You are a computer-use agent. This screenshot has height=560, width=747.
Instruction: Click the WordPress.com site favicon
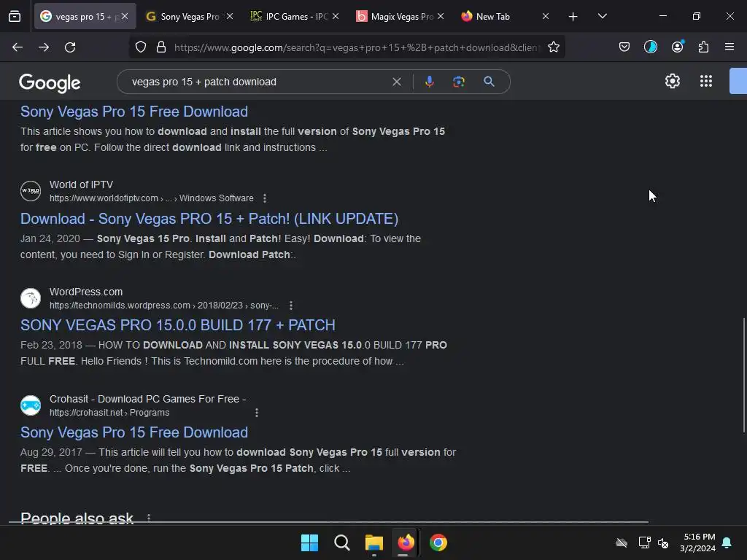pos(31,298)
